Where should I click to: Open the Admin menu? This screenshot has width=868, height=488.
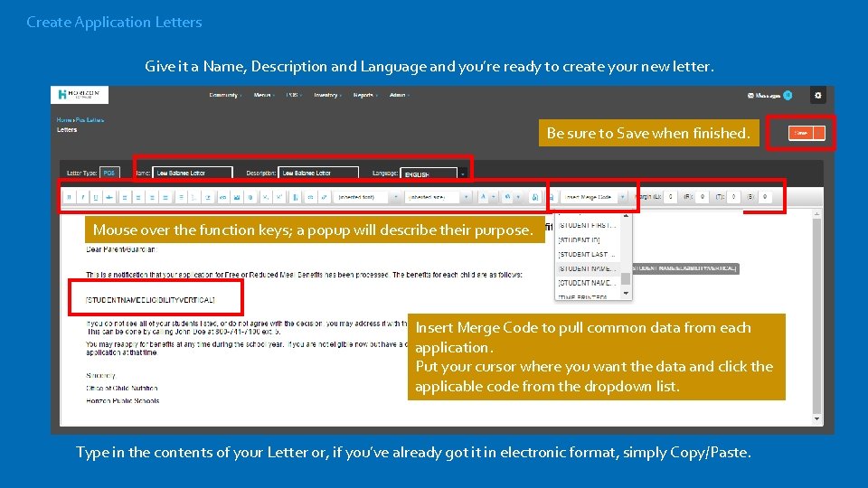click(x=399, y=95)
